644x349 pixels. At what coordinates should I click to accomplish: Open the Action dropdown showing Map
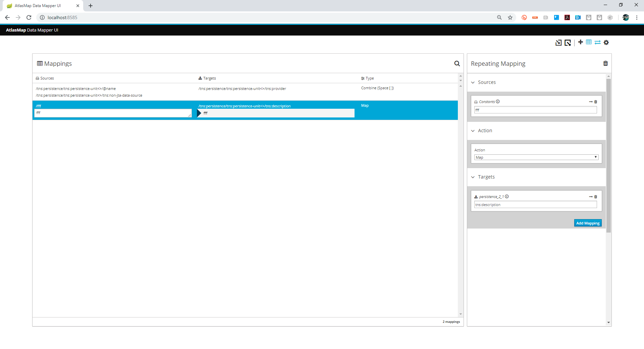(536, 157)
